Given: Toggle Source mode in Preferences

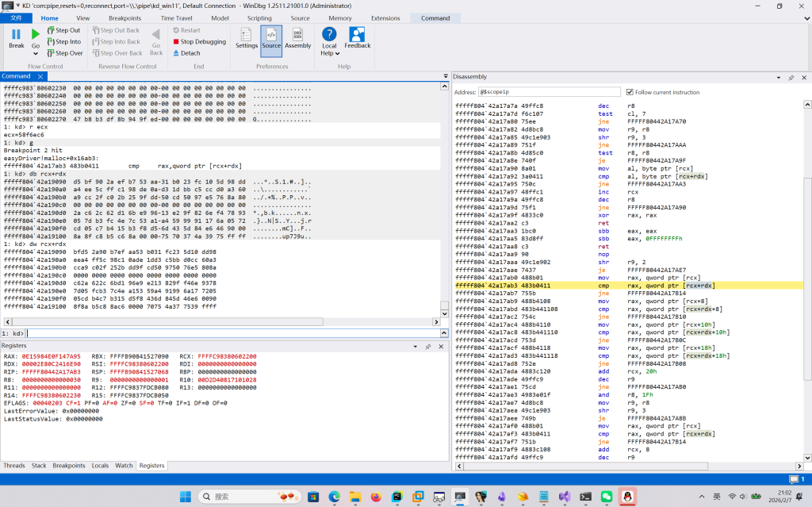Looking at the screenshot, I should coord(271,38).
